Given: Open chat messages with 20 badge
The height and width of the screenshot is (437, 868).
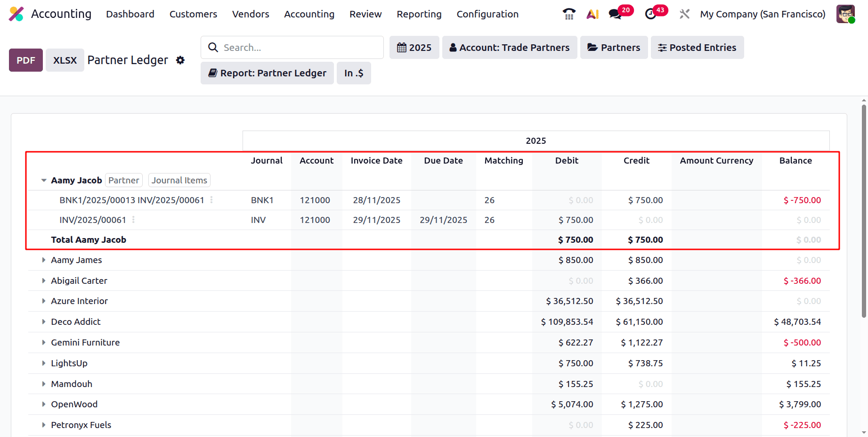Looking at the screenshot, I should tap(620, 13).
